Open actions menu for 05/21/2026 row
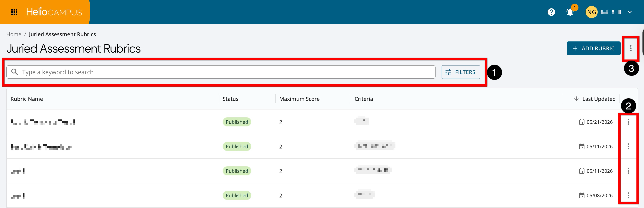Image resolution: width=644 pixels, height=208 pixels. pos(629,122)
